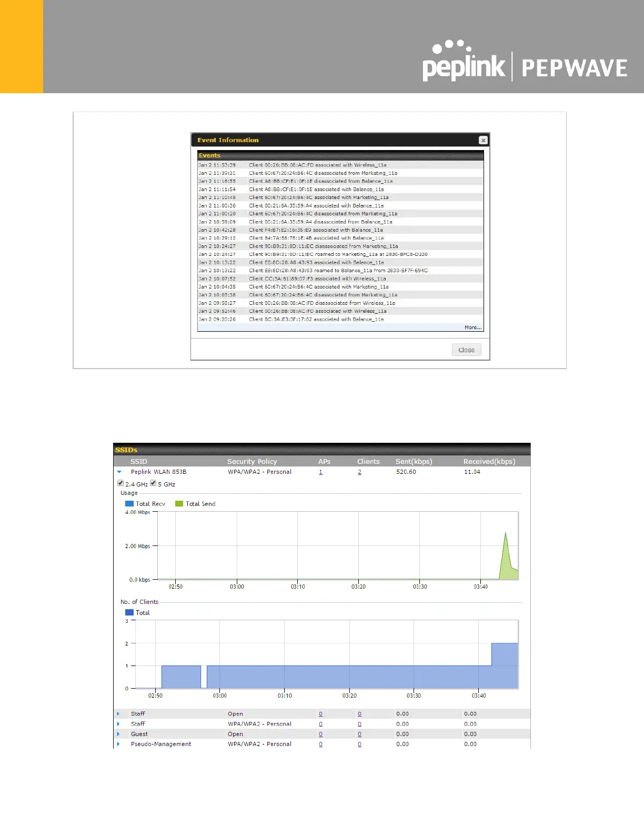Click the green traffic spike in the Usage chart

tap(506, 558)
